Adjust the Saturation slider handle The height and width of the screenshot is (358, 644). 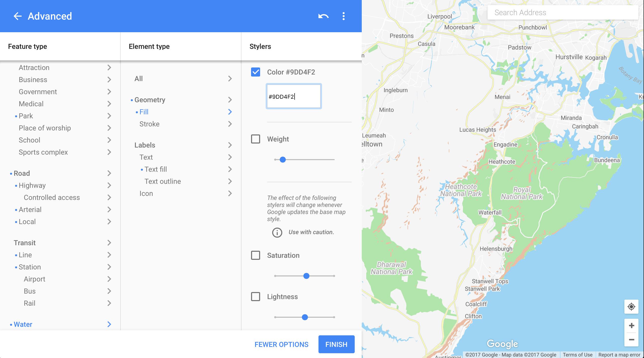[x=306, y=276]
